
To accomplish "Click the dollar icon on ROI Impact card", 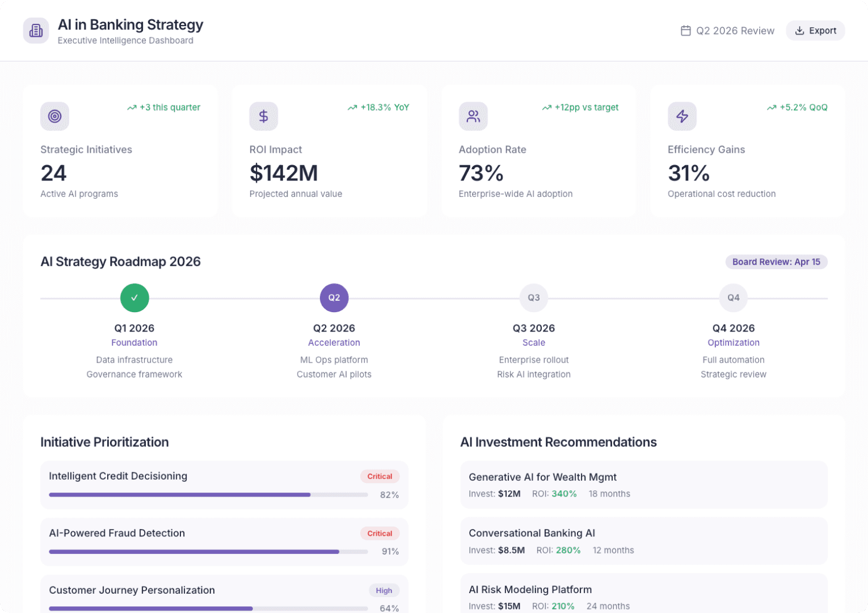I will coord(263,116).
